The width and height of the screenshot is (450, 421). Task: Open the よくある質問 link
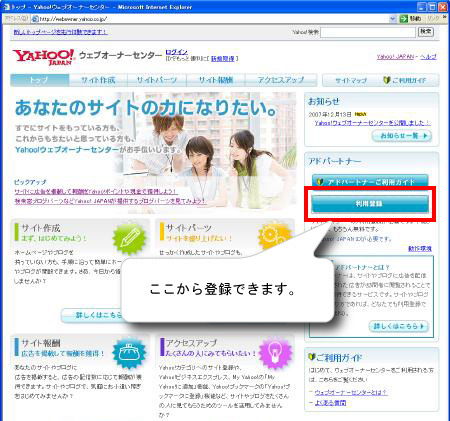pos(330,403)
